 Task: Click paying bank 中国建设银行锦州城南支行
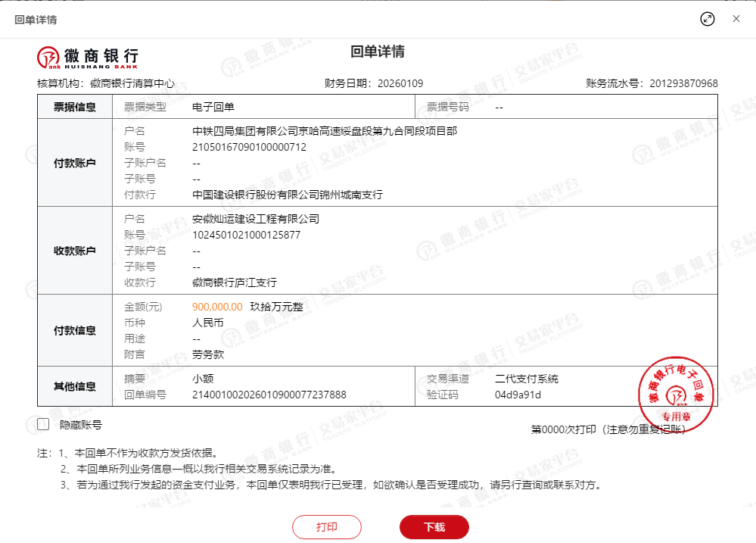[288, 195]
